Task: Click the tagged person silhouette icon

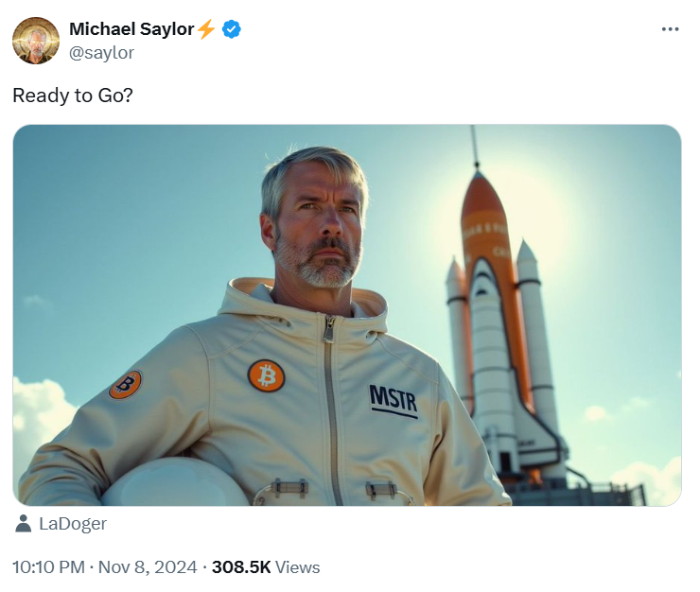Action: [x=24, y=524]
